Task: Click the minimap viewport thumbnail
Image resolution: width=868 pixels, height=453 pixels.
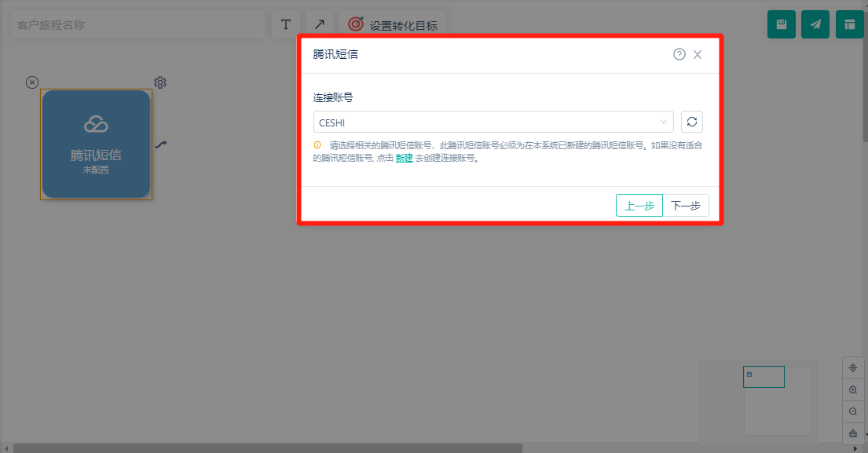Action: [764, 377]
